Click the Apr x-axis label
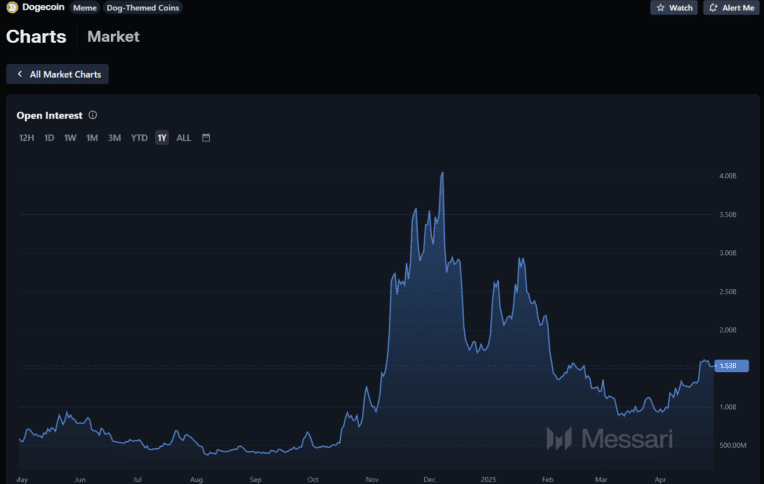764x484 pixels. pyautogui.click(x=660, y=480)
